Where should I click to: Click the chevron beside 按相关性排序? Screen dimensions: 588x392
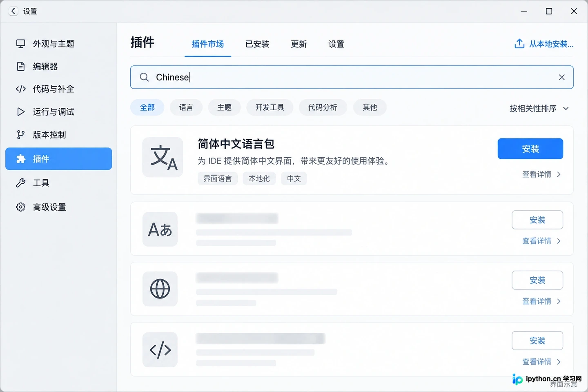point(566,109)
